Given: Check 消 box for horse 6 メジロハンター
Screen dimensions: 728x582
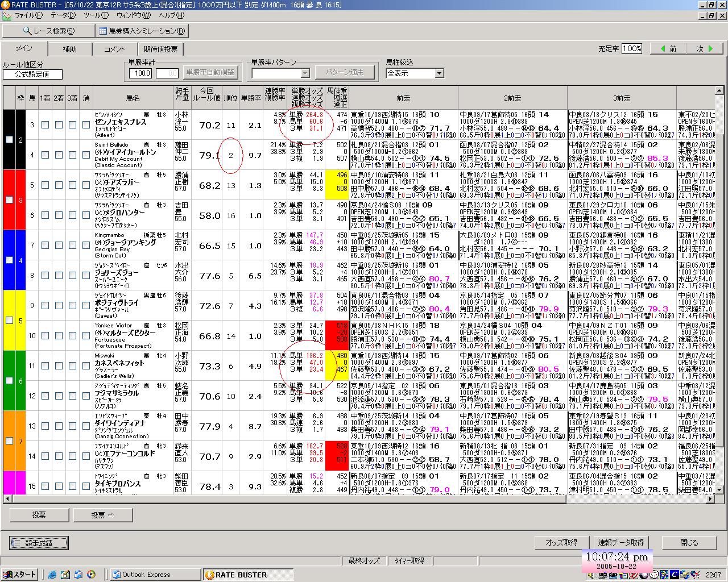Looking at the screenshot, I should point(86,215).
